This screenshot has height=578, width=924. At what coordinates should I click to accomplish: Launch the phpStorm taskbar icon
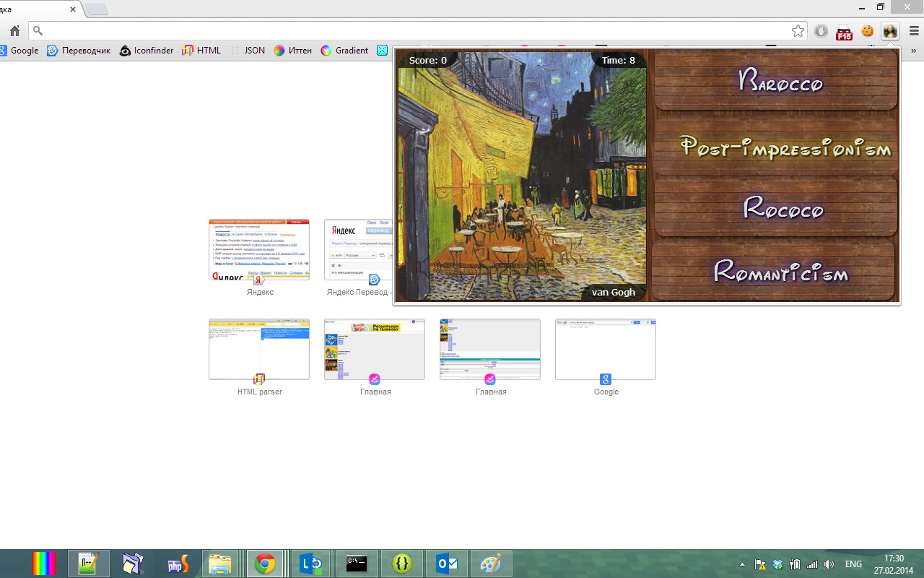point(178,564)
